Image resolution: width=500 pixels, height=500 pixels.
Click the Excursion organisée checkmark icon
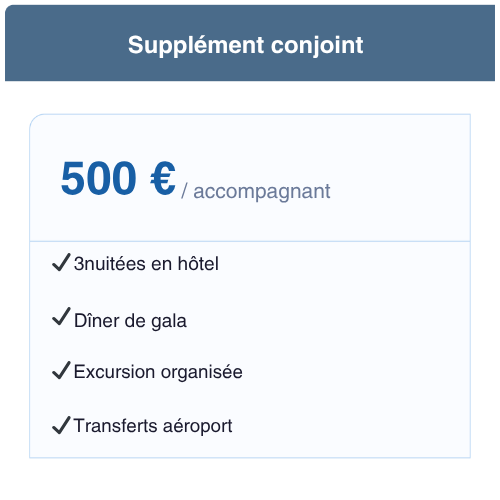click(61, 370)
